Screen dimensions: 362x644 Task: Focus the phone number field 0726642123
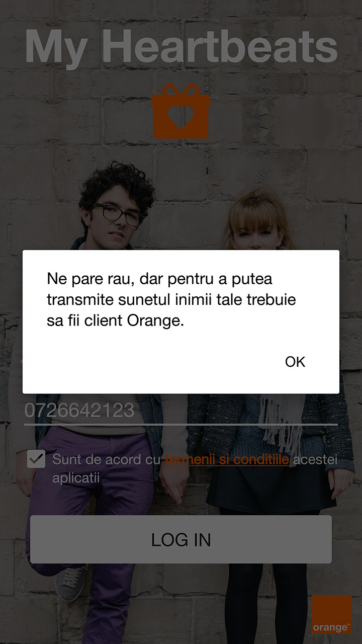(181, 411)
